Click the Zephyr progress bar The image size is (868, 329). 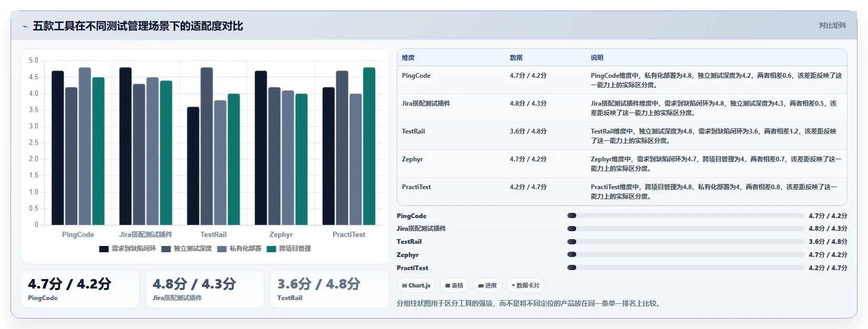pos(686,254)
